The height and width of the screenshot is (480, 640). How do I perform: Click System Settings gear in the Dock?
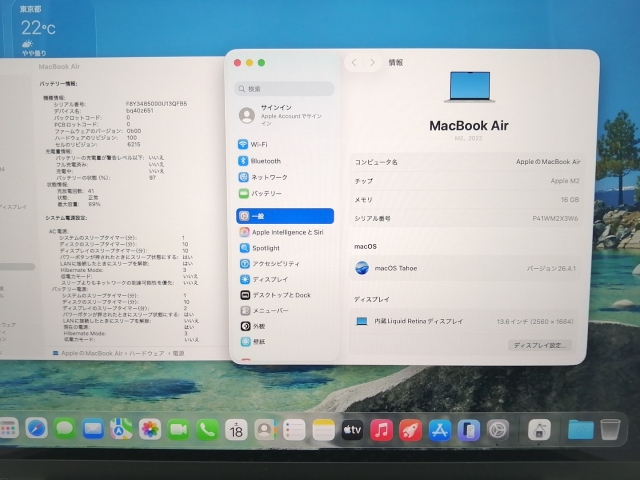498,430
